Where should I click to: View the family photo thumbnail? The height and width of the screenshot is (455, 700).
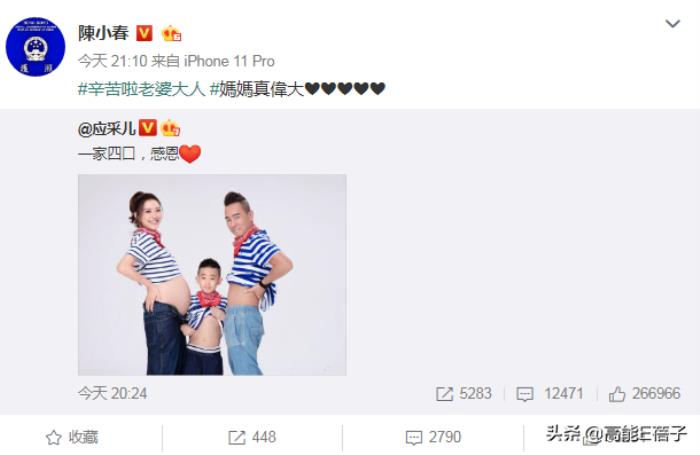[x=212, y=275]
